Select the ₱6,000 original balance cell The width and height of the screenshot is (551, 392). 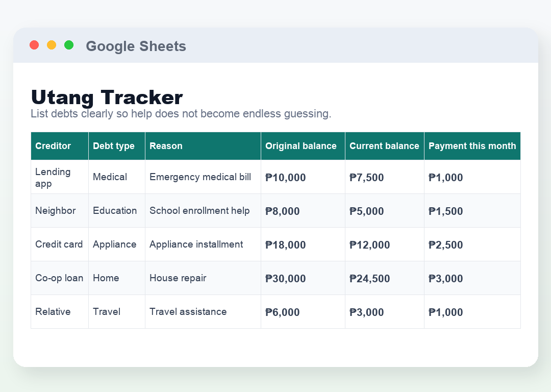point(303,312)
